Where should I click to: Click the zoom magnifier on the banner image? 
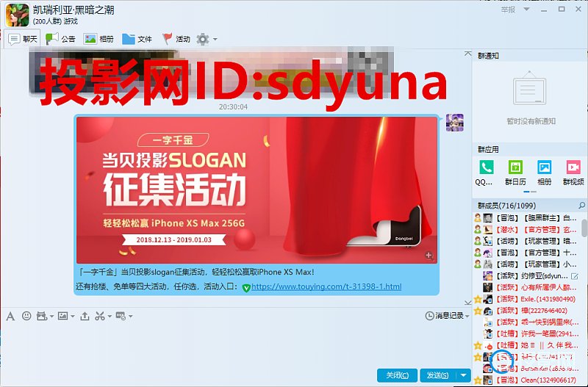point(429,256)
